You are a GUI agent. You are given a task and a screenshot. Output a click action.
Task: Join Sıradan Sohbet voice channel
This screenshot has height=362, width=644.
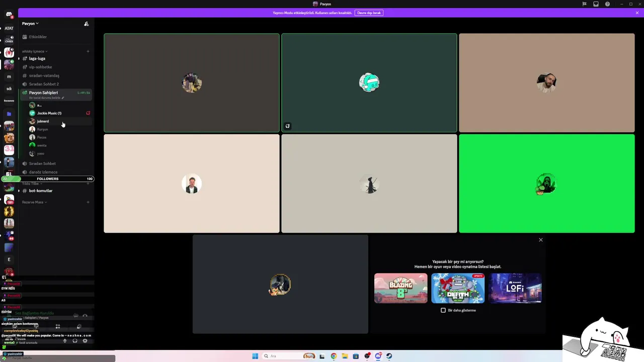[x=56, y=163]
